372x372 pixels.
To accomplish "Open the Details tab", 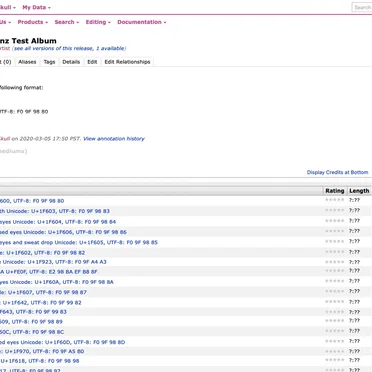I will coord(71,62).
